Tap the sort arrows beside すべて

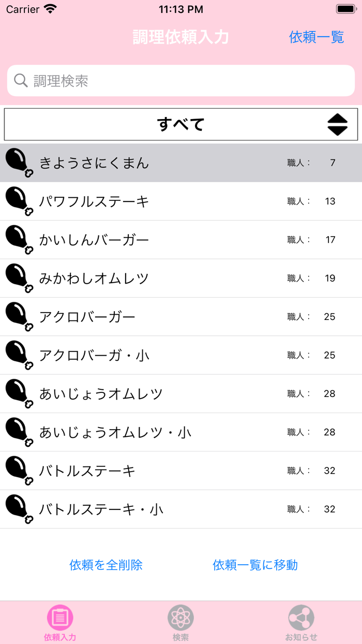(339, 124)
